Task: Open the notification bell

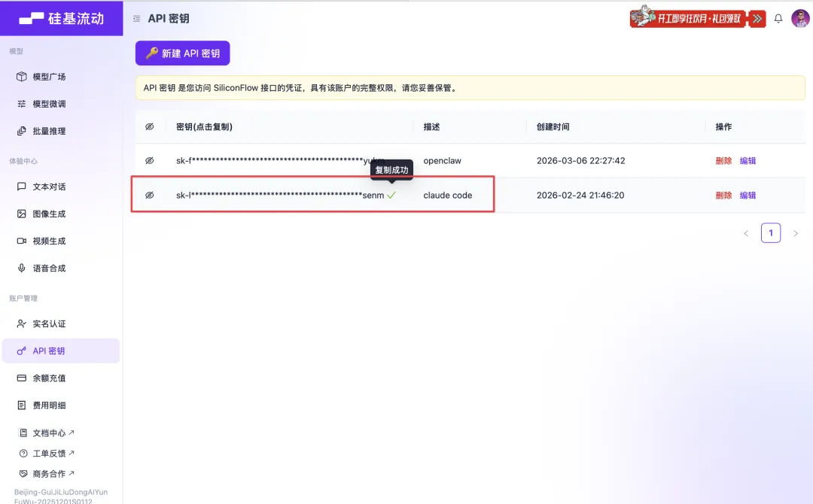Action: coord(778,19)
